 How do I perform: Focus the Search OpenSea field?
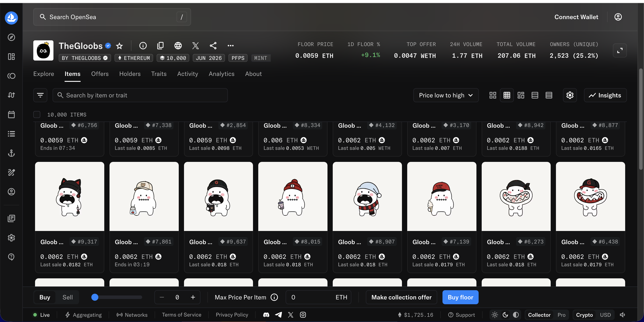click(x=112, y=17)
